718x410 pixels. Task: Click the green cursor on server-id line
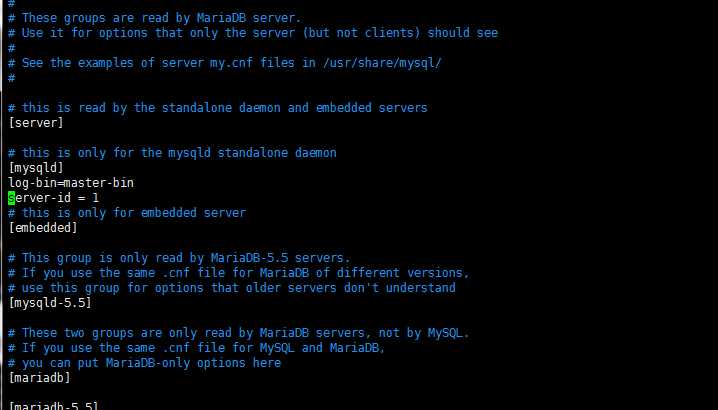click(11, 198)
